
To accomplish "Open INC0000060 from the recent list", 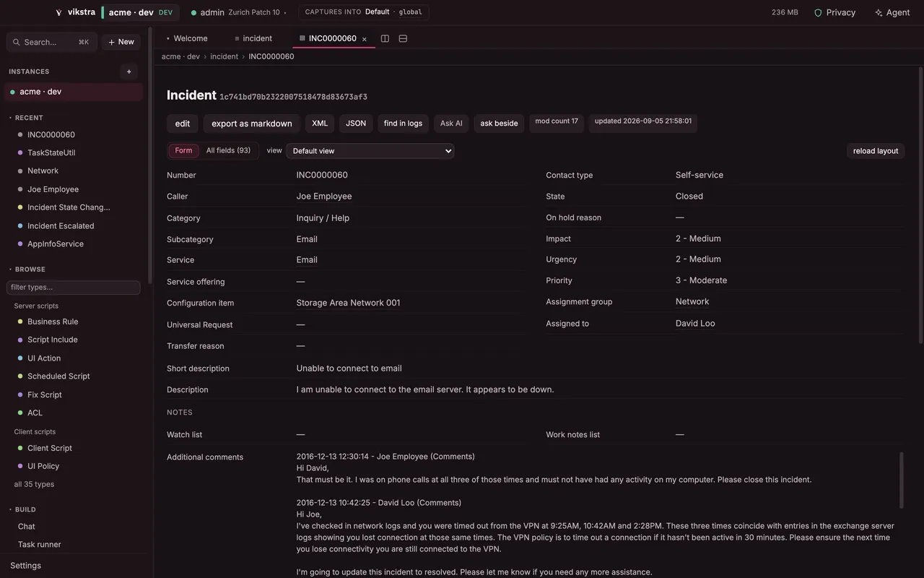I will (x=51, y=134).
